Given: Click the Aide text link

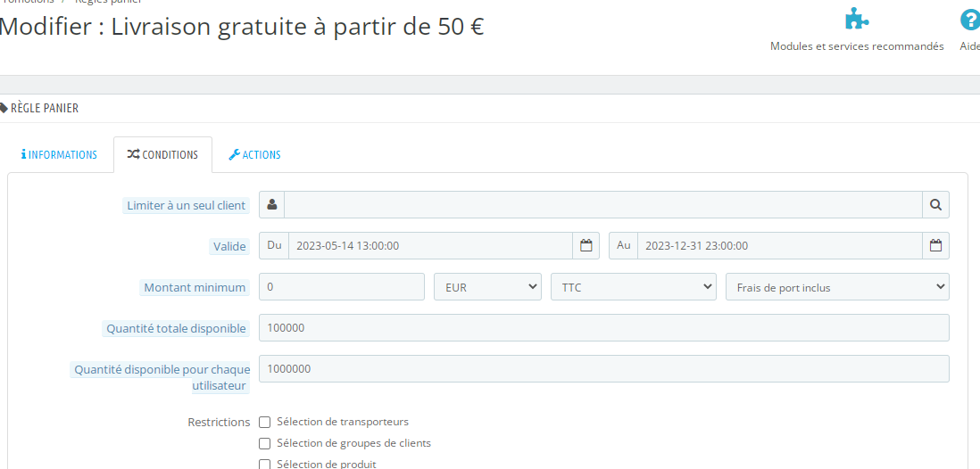Looking at the screenshot, I should (970, 46).
